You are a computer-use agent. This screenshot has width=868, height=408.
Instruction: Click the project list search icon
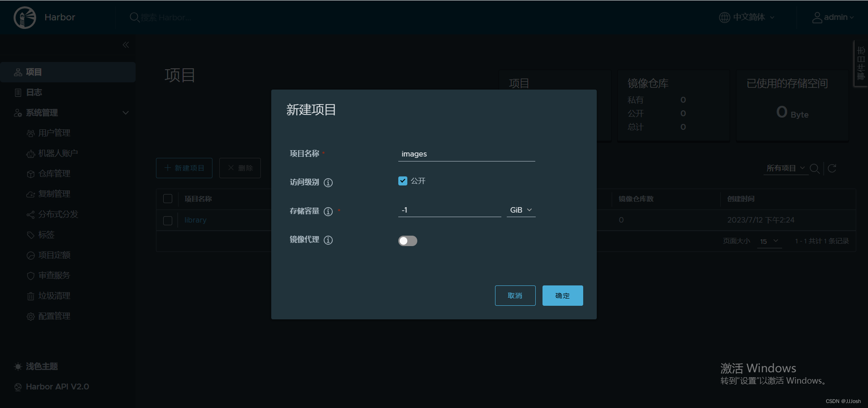(815, 168)
